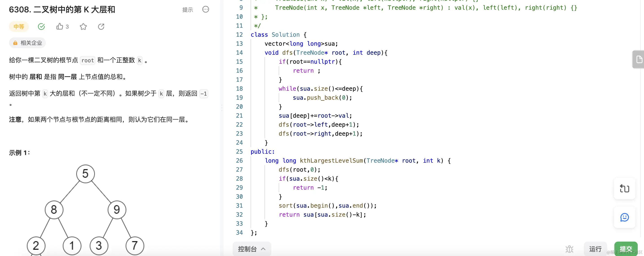Screen dimensions: 644x256
Task: Click the thumbs-up like icon
Action: (60, 27)
